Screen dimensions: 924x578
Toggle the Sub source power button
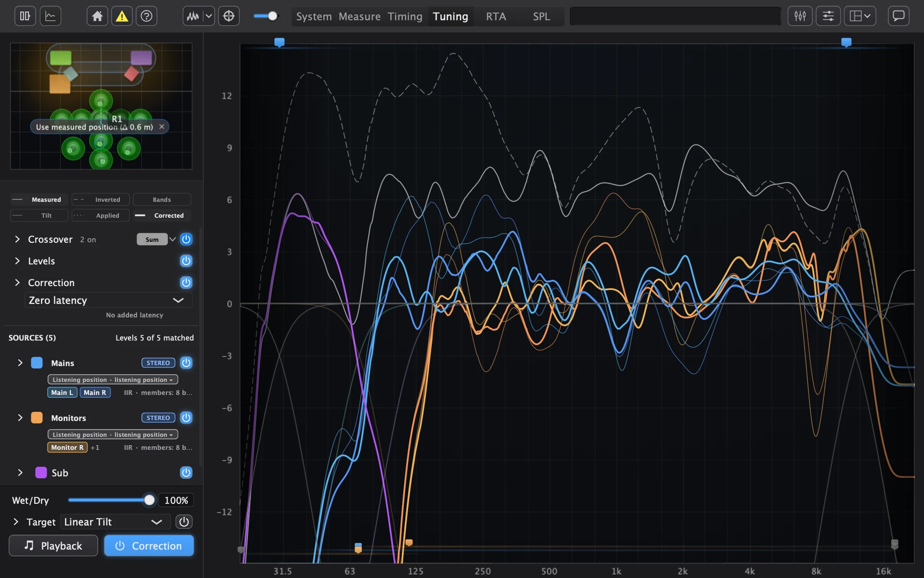pyautogui.click(x=186, y=473)
